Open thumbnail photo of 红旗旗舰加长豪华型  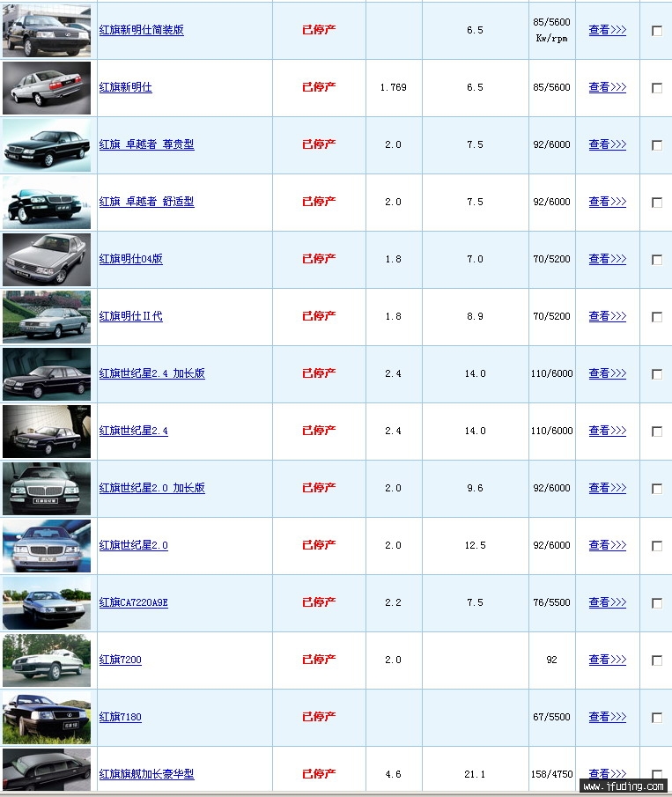click(x=47, y=770)
